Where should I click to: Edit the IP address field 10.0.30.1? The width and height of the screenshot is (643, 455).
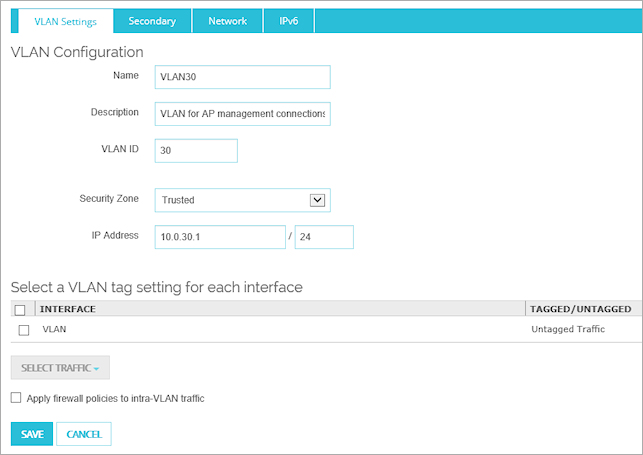[220, 237]
